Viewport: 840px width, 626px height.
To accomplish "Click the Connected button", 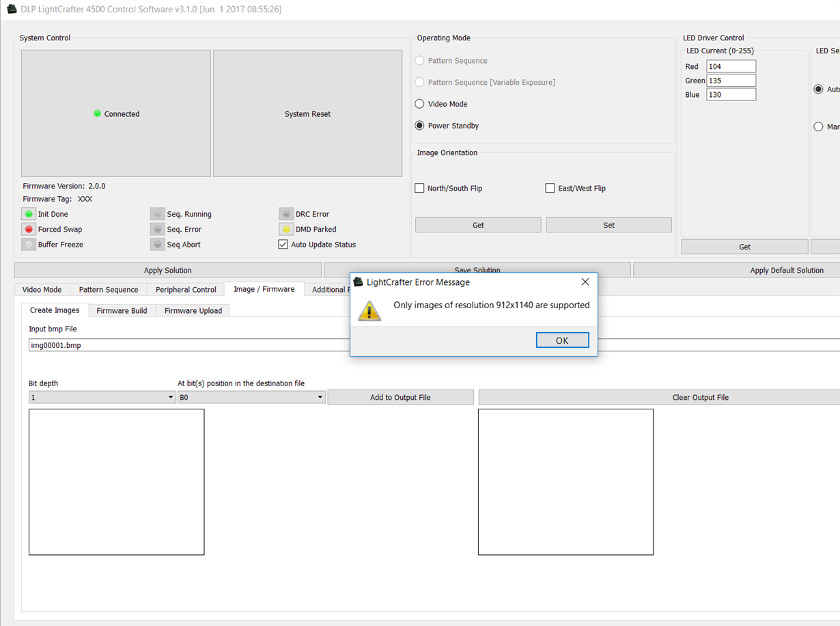I will pyautogui.click(x=116, y=113).
